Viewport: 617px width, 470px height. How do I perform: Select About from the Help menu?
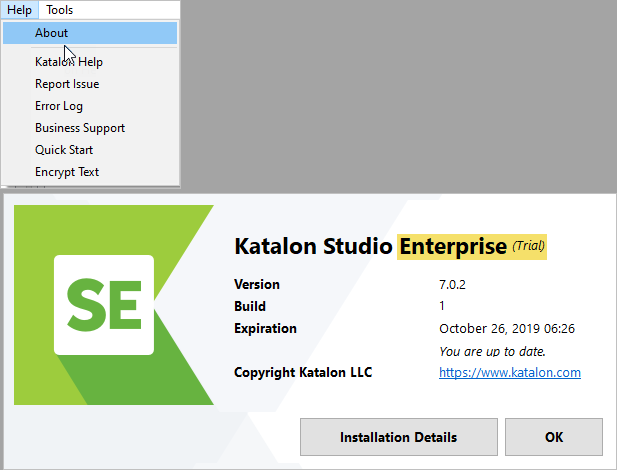(x=51, y=33)
